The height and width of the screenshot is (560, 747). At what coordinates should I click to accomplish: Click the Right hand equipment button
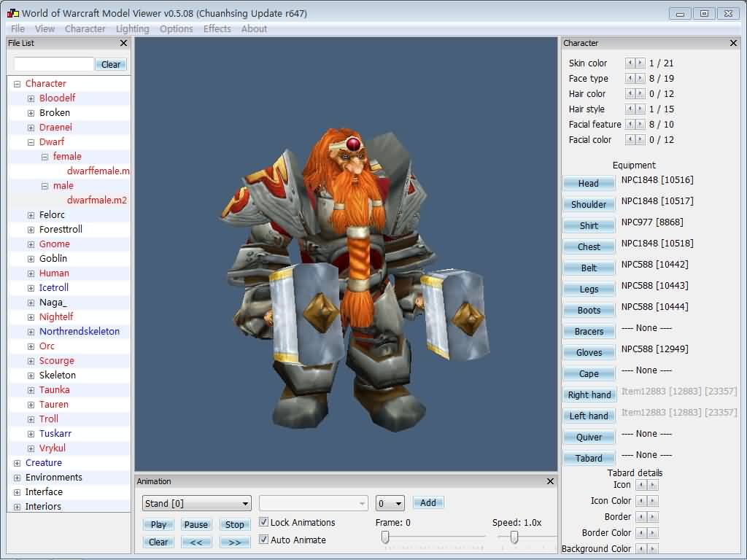(589, 394)
